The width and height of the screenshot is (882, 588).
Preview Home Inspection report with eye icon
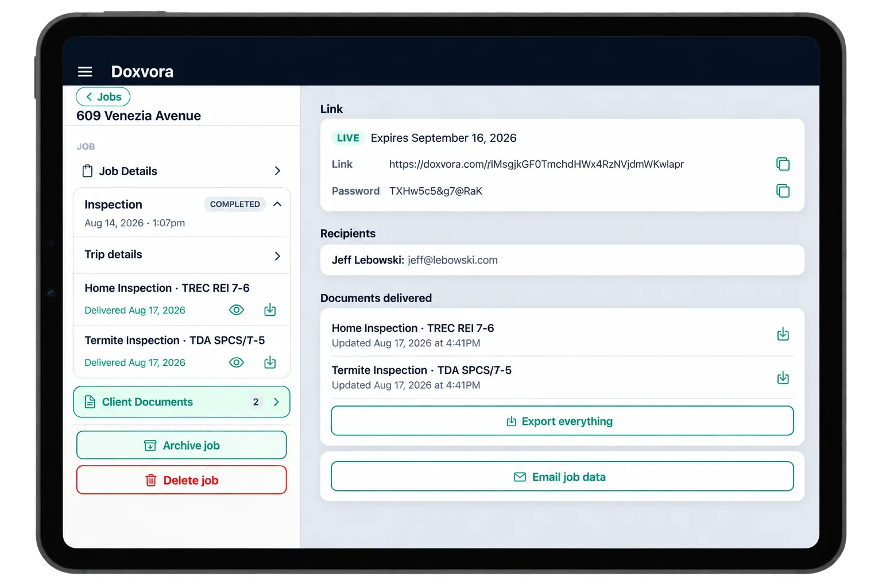[237, 310]
